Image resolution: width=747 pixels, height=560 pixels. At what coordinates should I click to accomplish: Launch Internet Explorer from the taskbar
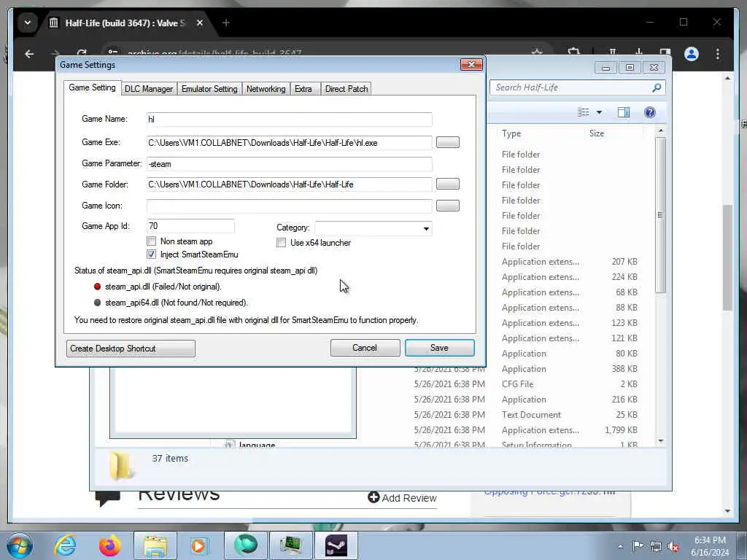point(65,545)
